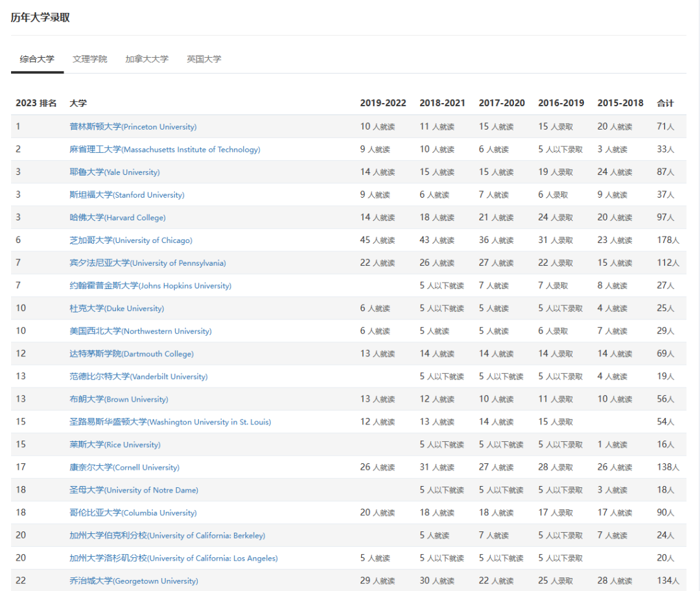The image size is (700, 591).
Task: Click the Johns Hopkins University link
Action: tap(150, 286)
